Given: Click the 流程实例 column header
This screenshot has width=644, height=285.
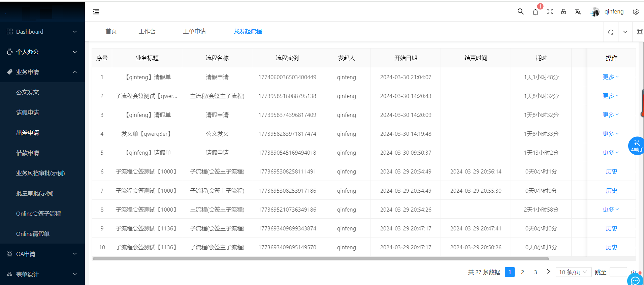Looking at the screenshot, I should coord(287,58).
